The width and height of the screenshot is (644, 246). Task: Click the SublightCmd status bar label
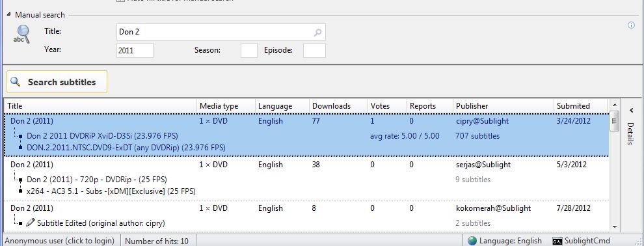[x=587, y=241]
